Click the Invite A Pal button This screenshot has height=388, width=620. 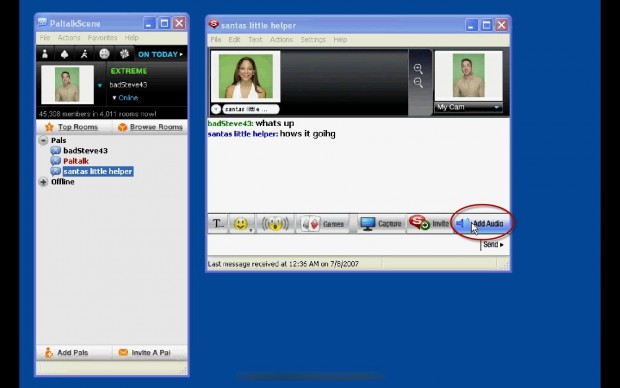point(149,352)
